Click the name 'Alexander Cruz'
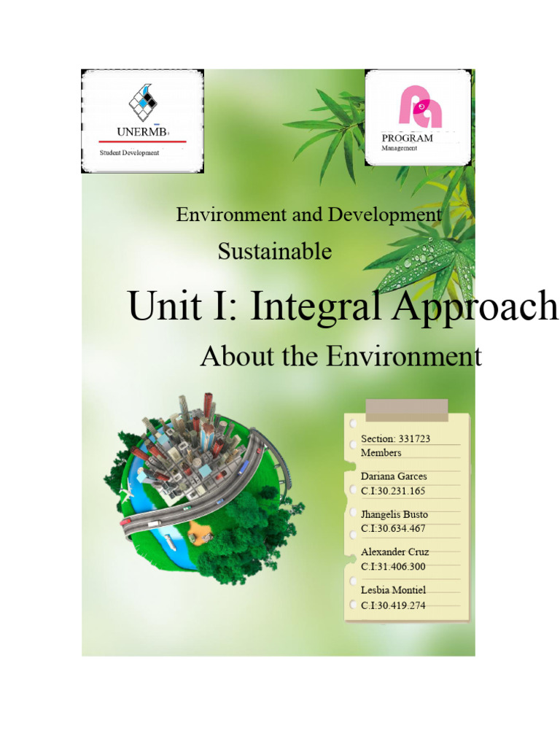Screen dimensions: 560x747 pos(394,551)
